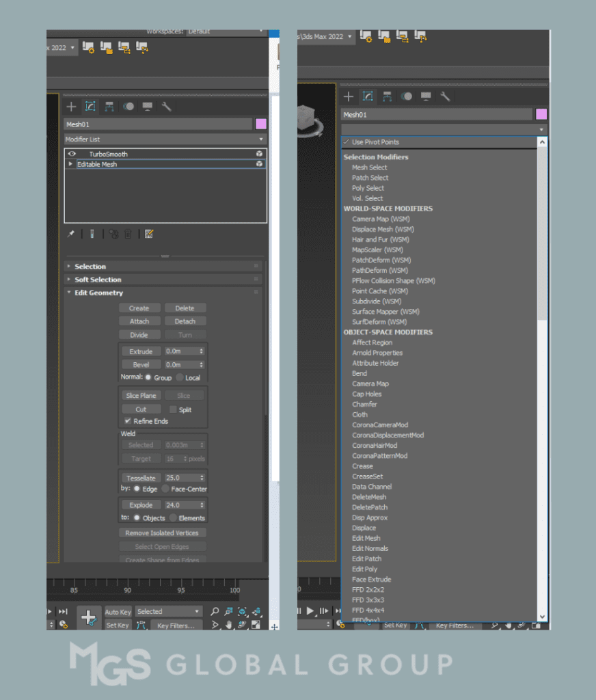Click the Attach button
This screenshot has height=700, width=596.
click(139, 321)
